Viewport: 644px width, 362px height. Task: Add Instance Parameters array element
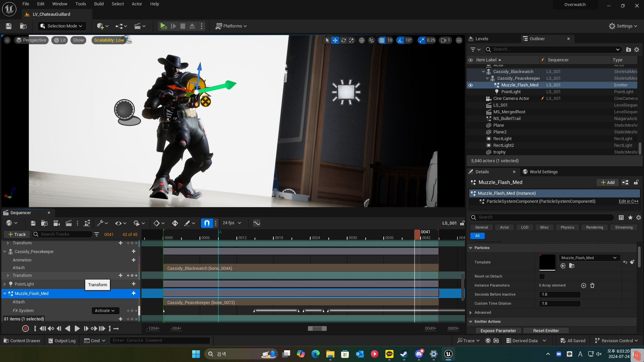pos(584,286)
